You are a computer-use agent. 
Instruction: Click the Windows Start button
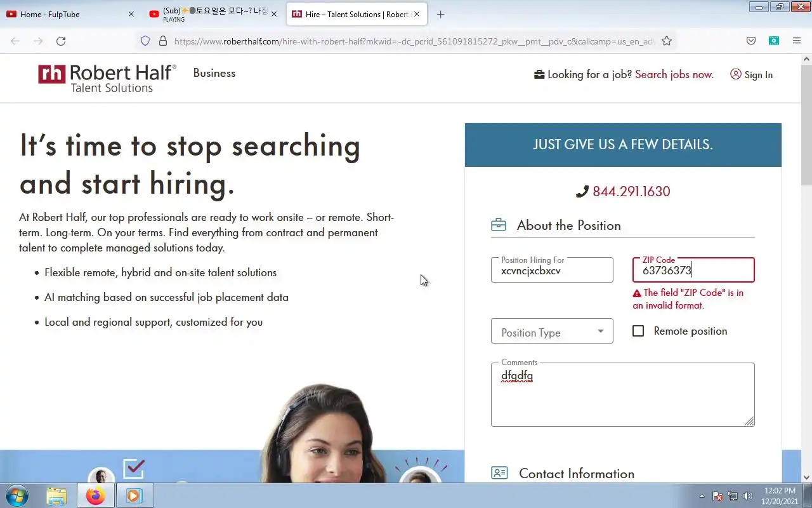point(17,495)
